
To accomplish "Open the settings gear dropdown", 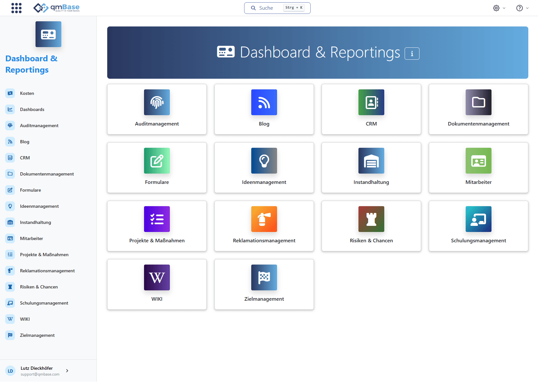I will [x=499, y=8].
